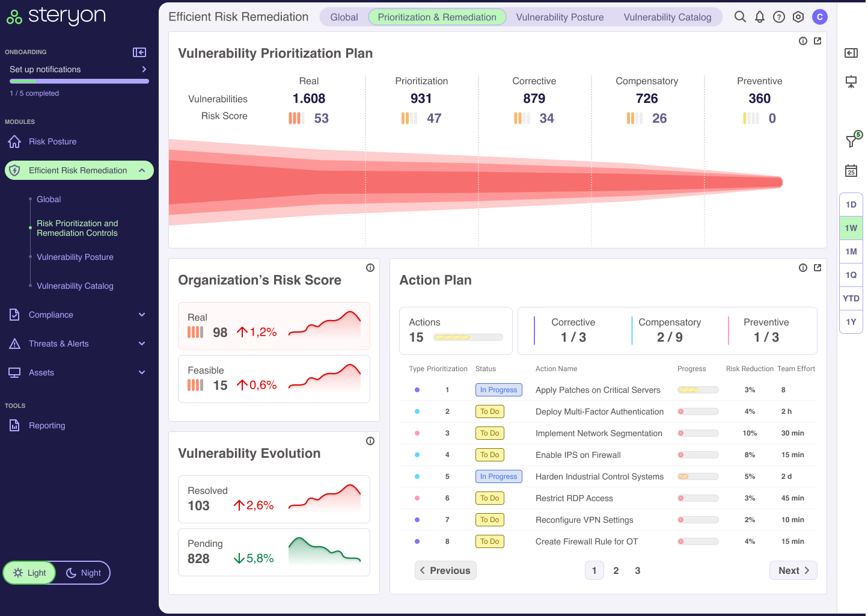Viewport: 868px width, 616px height.
Task: Go to page 2 of Action Plan
Action: pyautogui.click(x=616, y=570)
